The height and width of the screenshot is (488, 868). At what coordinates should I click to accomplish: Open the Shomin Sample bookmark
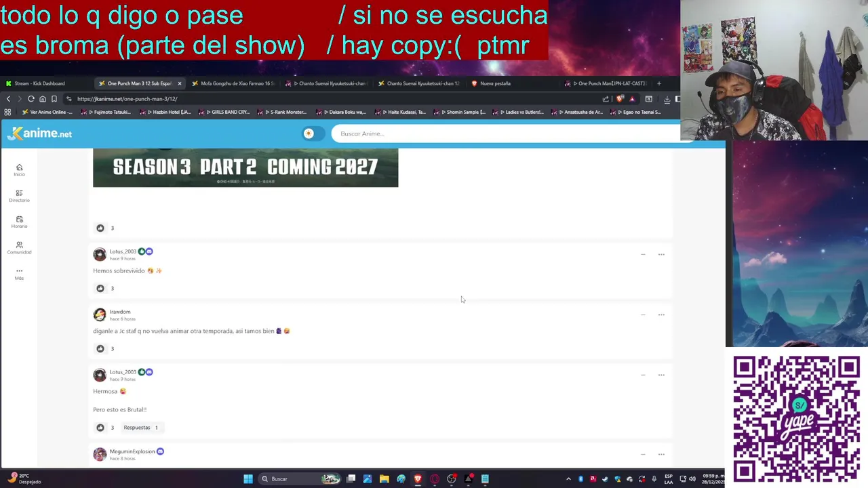tap(461, 112)
